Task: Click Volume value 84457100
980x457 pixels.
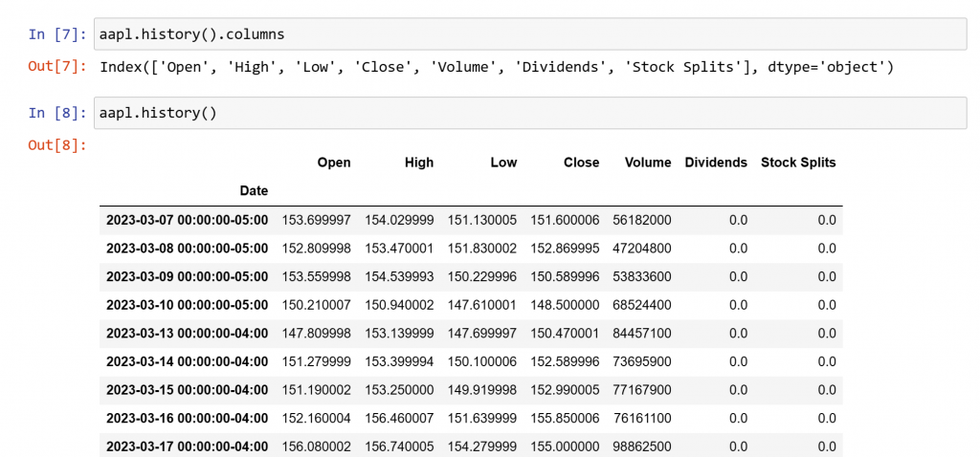Action: pos(642,334)
